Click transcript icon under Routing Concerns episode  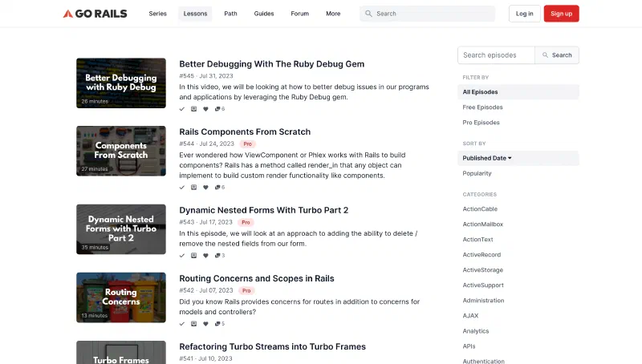(x=193, y=324)
